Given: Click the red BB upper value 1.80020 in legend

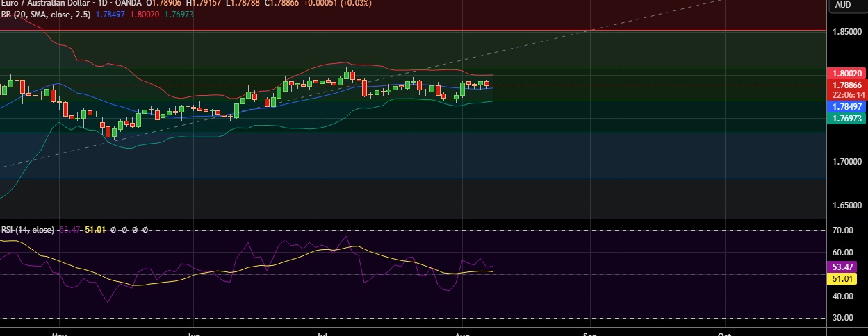Looking at the screenshot, I should 145,15.
